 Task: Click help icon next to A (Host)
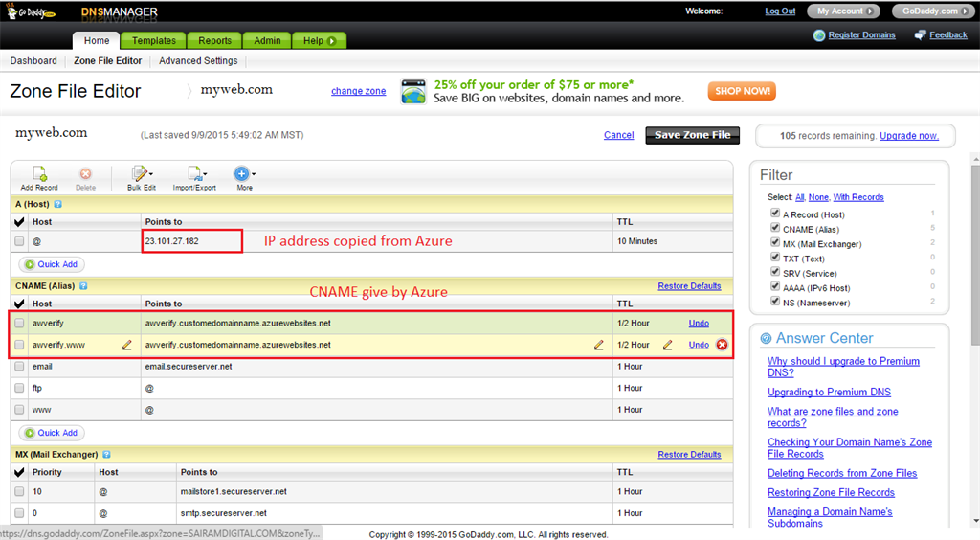pos(58,204)
